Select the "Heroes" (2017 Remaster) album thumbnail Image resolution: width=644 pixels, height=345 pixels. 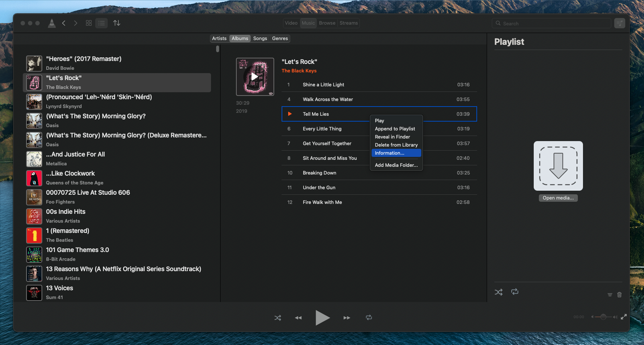coord(34,64)
